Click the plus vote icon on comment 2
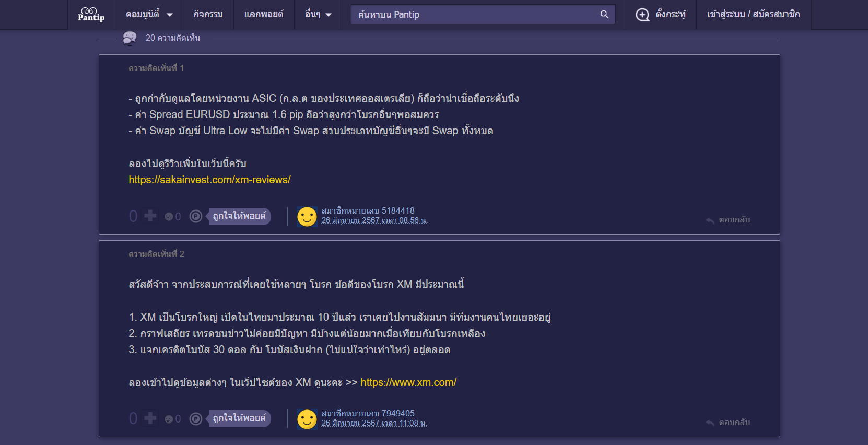Image resolution: width=868 pixels, height=445 pixels. coord(150,418)
